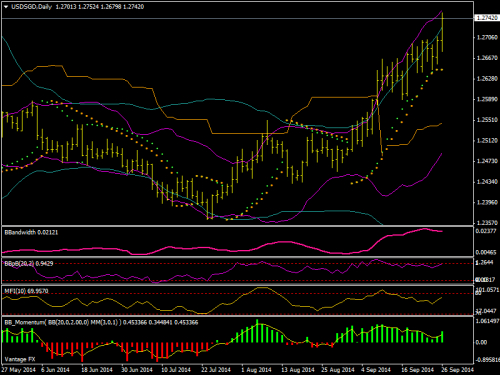
Task: Click the 22 Jul 2014 date label
Action: tap(216, 370)
